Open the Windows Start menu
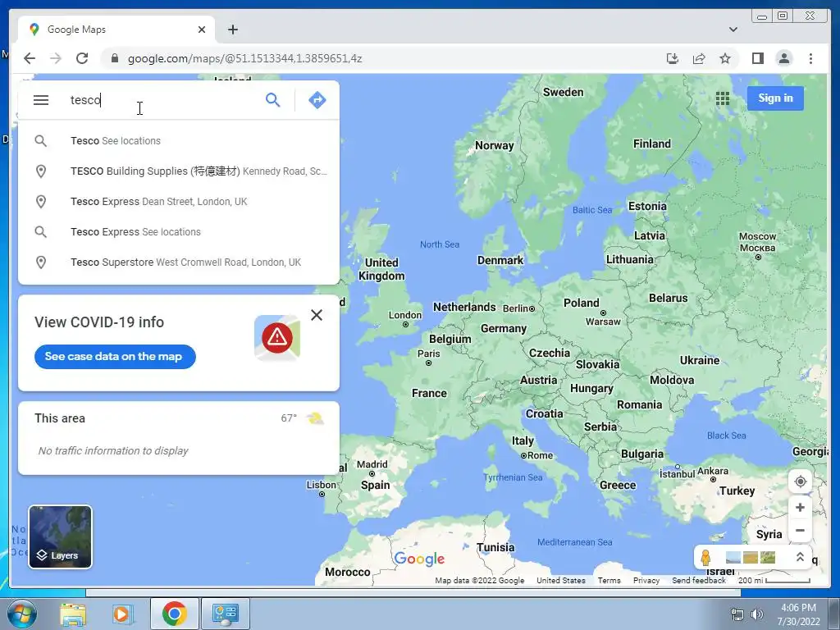Screen dimensions: 840x630 pyautogui.click(x=21, y=614)
